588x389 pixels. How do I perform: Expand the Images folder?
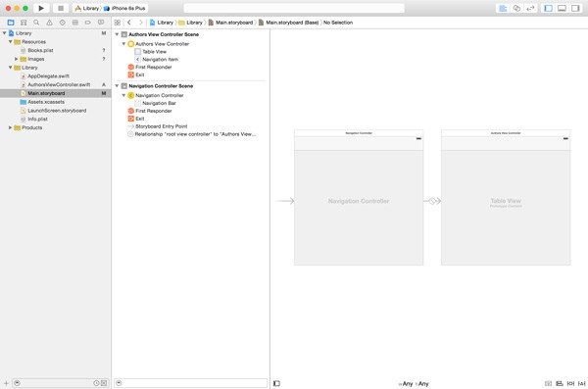[16, 59]
